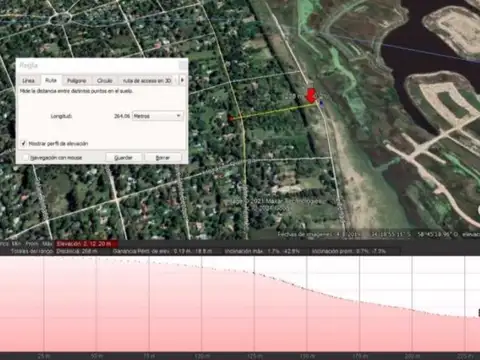Click the Fechas de imágenes status text
Image resolution: width=480 pixels, height=360 pixels.
(319, 235)
